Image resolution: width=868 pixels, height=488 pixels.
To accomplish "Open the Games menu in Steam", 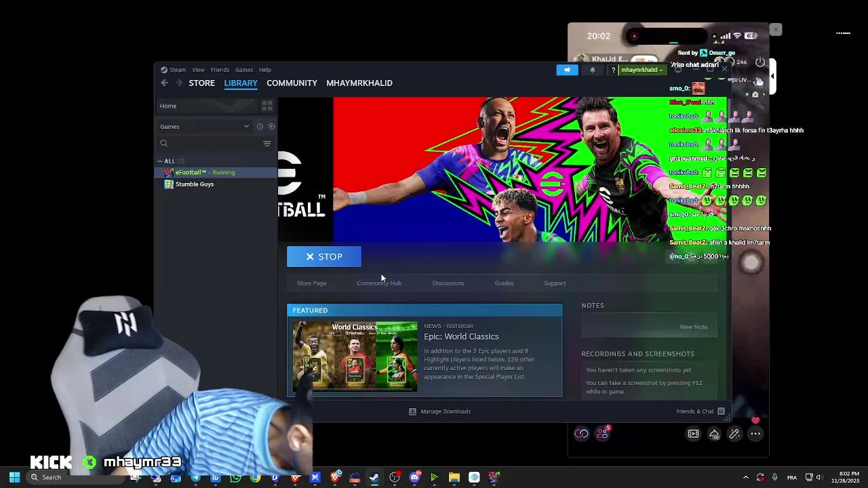I will [x=244, y=70].
